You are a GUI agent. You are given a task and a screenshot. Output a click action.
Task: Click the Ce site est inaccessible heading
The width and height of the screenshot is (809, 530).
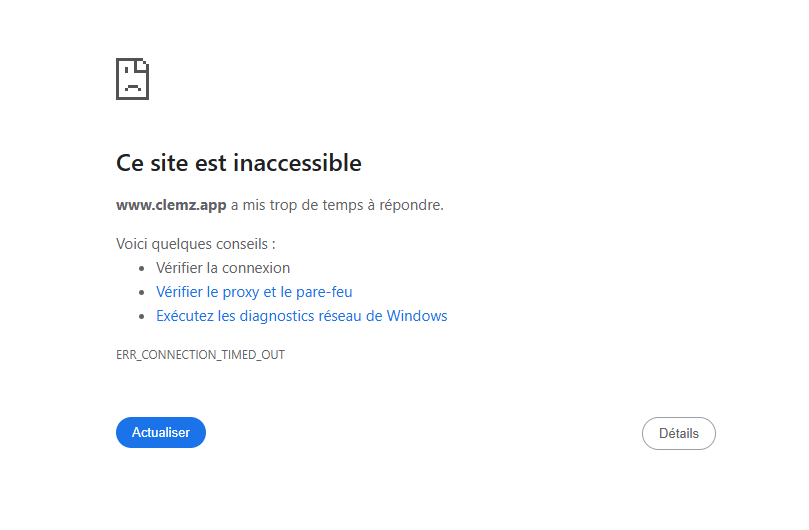pyautogui.click(x=239, y=162)
